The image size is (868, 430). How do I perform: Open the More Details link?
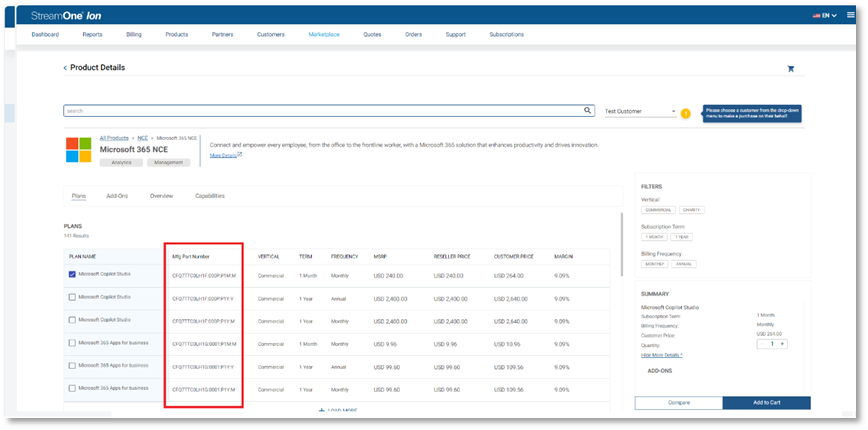[x=226, y=156]
